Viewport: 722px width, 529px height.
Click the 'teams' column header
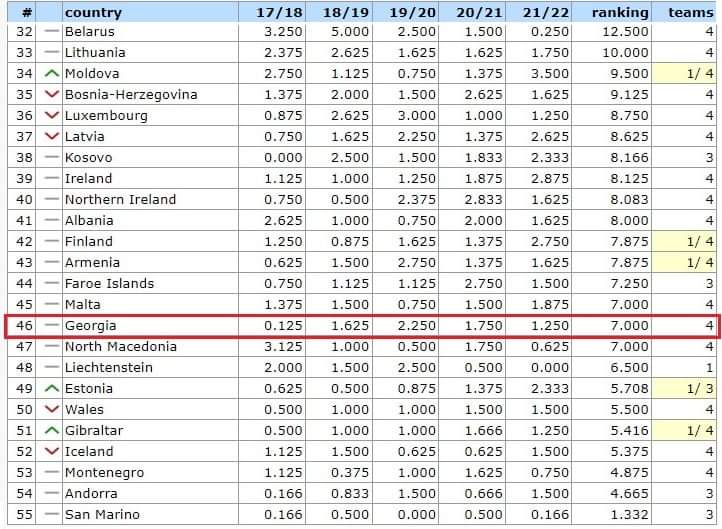[691, 12]
